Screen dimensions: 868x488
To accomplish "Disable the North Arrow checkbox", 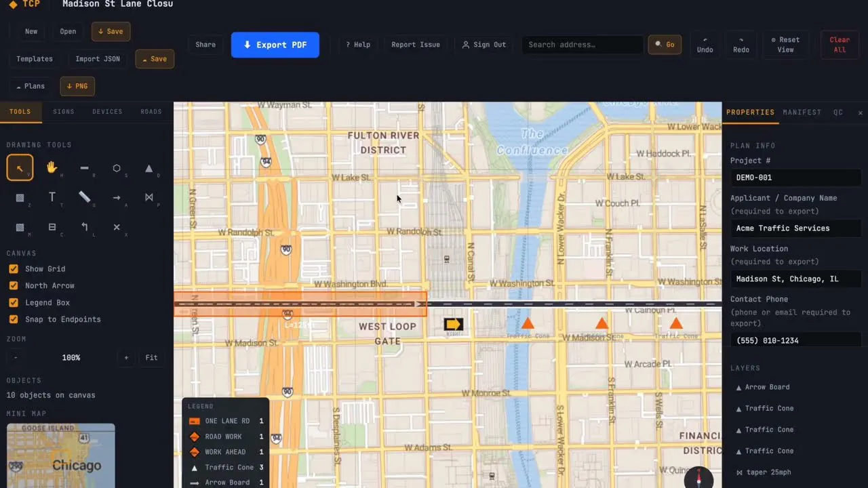I will point(13,285).
